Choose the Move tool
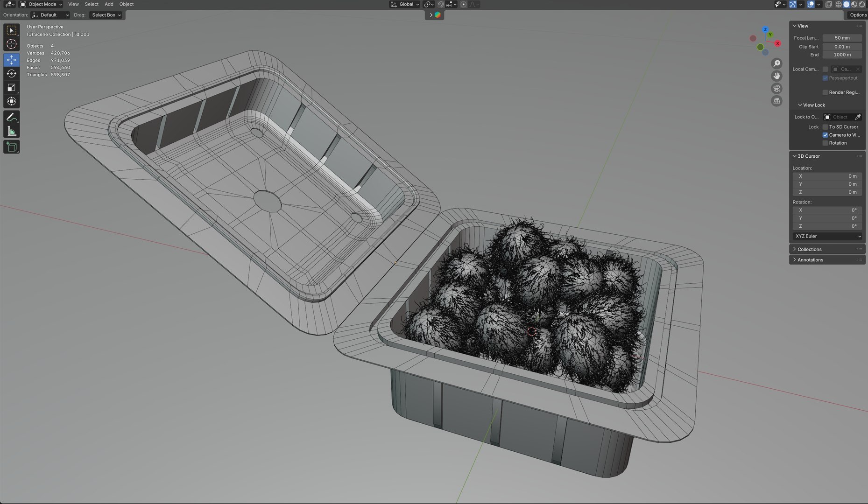868x504 pixels. 12,60
